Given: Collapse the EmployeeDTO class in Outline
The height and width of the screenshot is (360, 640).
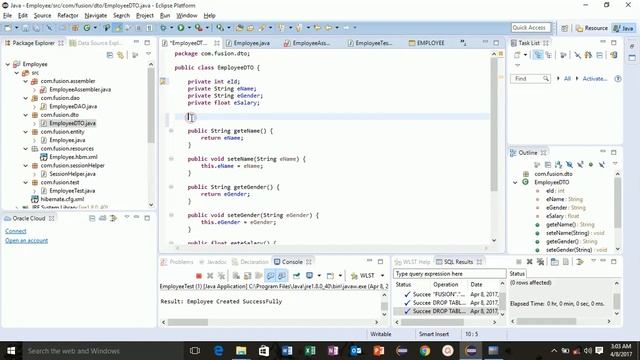Looking at the screenshot, I should coord(515,182).
